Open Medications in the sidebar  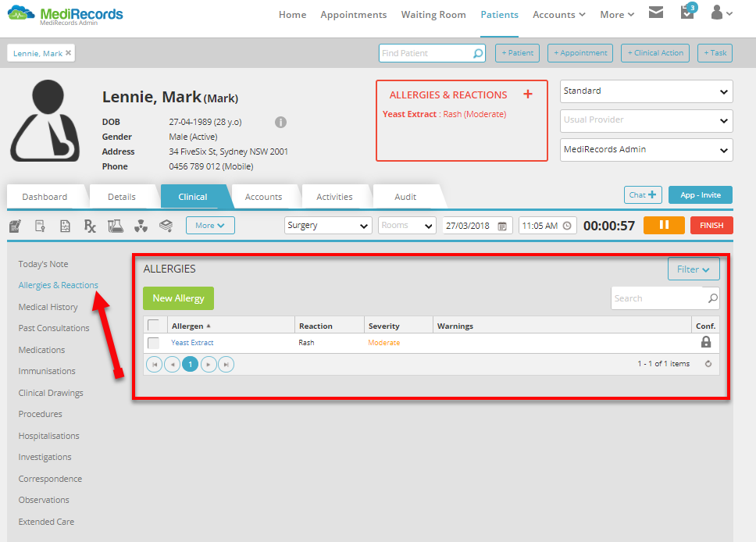tap(41, 350)
